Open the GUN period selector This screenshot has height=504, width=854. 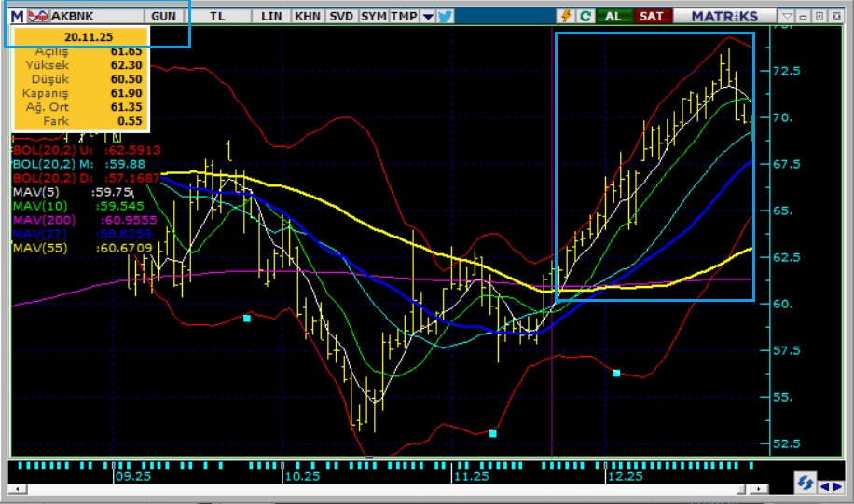[x=163, y=16]
